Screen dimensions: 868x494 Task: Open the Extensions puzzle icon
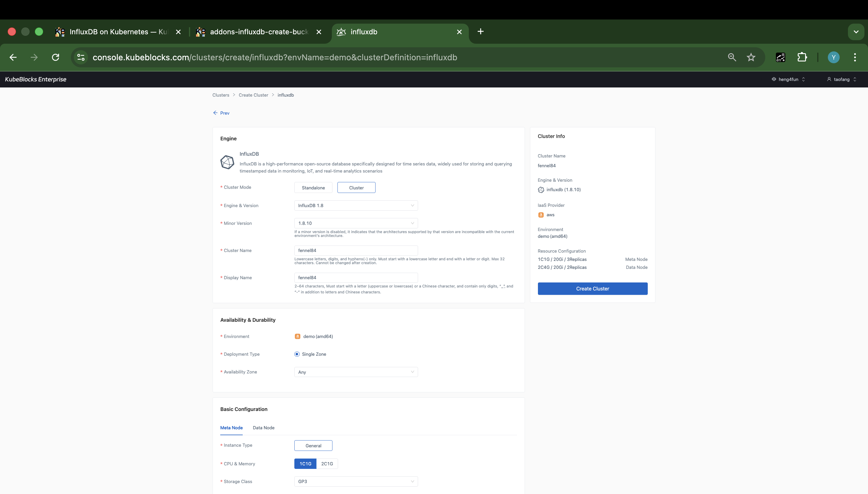[x=802, y=57]
